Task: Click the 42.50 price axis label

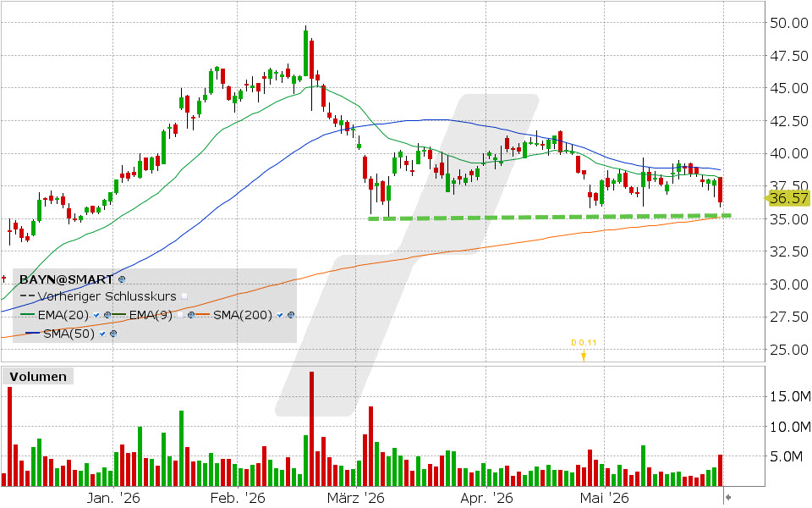Action: tap(789, 121)
